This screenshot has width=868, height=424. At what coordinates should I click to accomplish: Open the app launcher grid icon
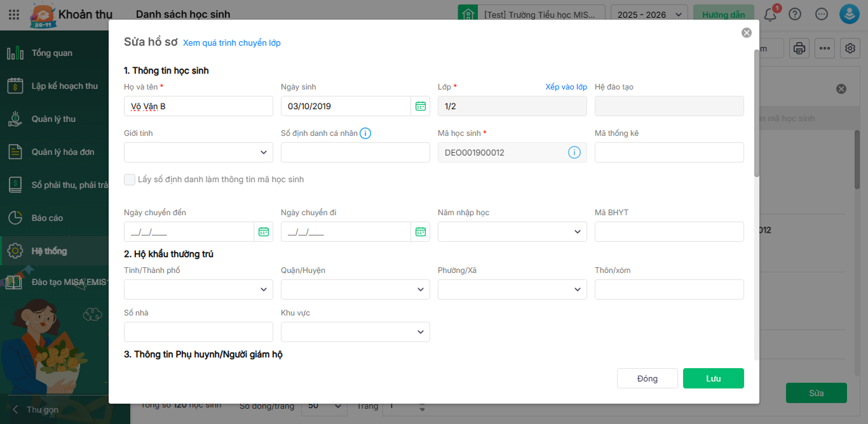pos(14,14)
